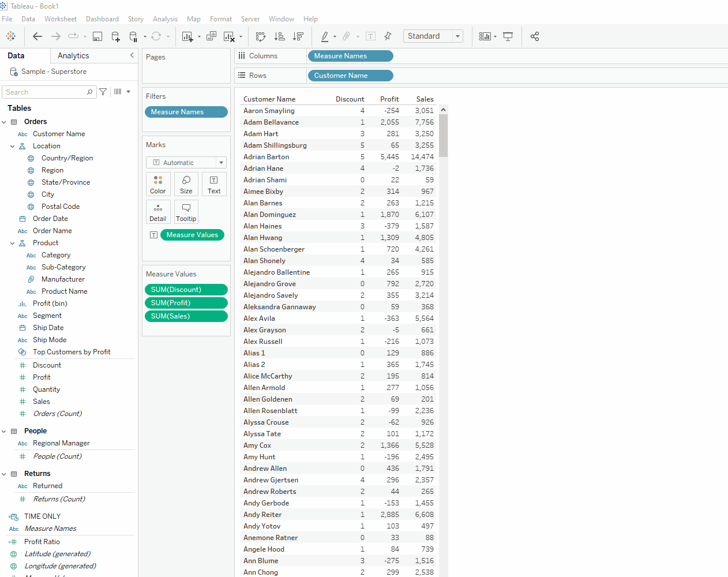This screenshot has width=728, height=577.
Task: Click the Save icon in toolbar
Action: (x=97, y=36)
